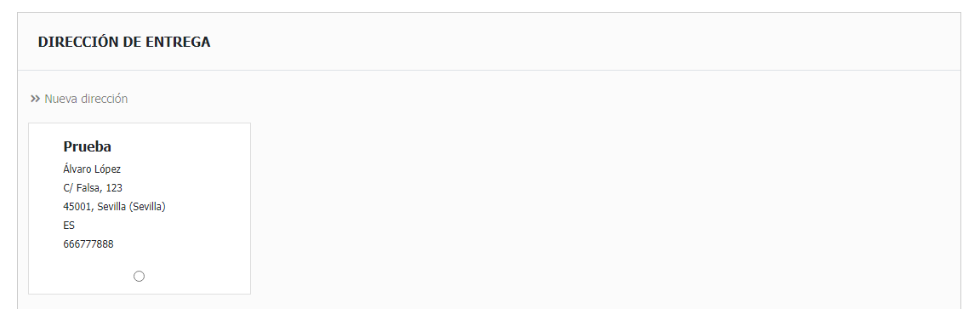Click the phone number 666777888

pyautogui.click(x=88, y=244)
